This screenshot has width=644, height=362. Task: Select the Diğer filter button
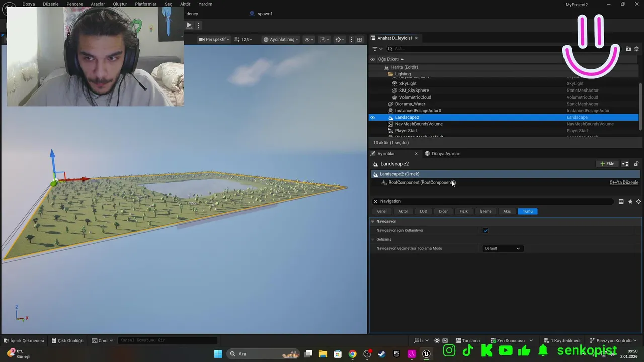[443, 211]
